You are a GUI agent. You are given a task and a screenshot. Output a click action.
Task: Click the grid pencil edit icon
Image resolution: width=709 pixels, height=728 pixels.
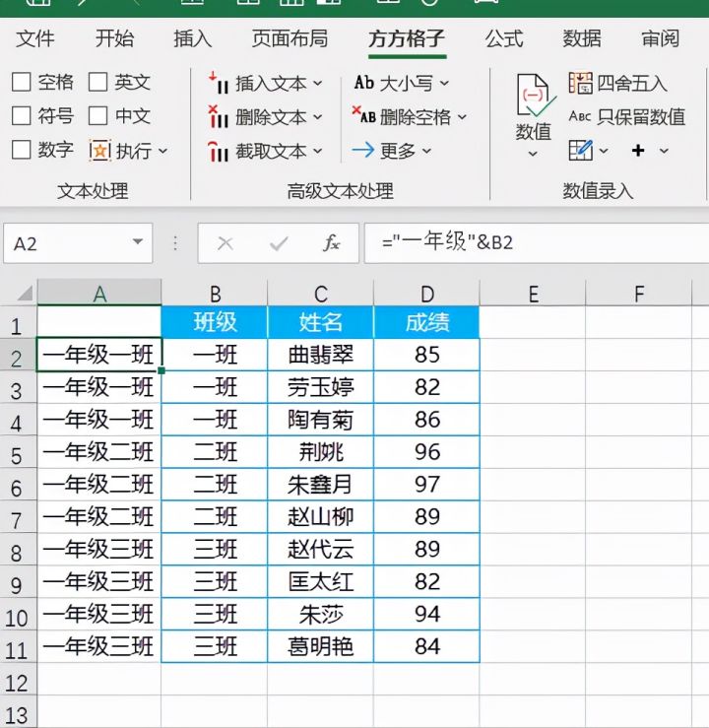(x=581, y=150)
